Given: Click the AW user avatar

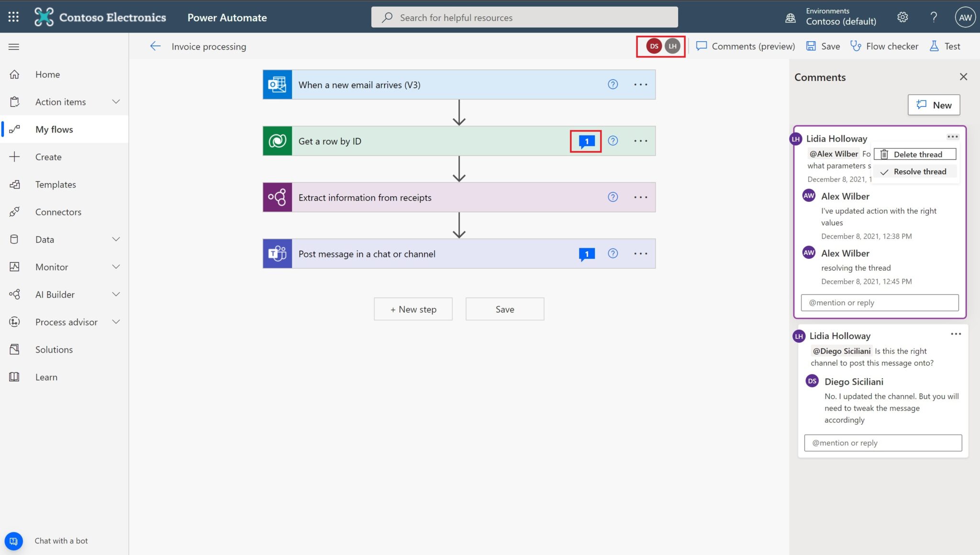Looking at the screenshot, I should click(965, 17).
